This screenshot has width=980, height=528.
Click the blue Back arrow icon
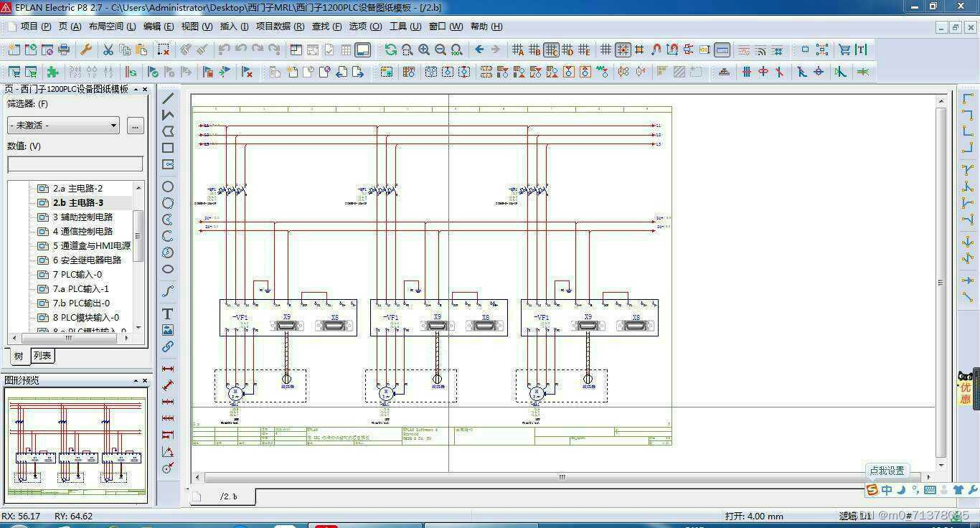click(479, 49)
